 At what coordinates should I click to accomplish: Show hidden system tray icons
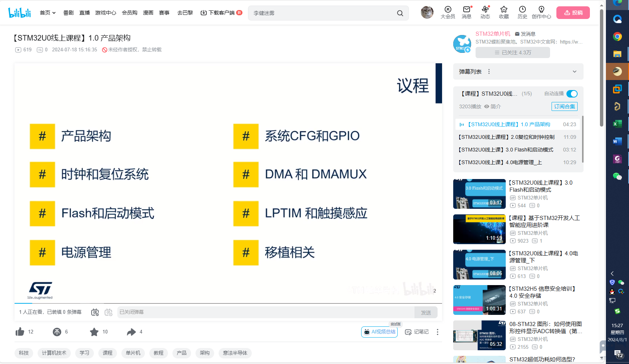(612, 274)
